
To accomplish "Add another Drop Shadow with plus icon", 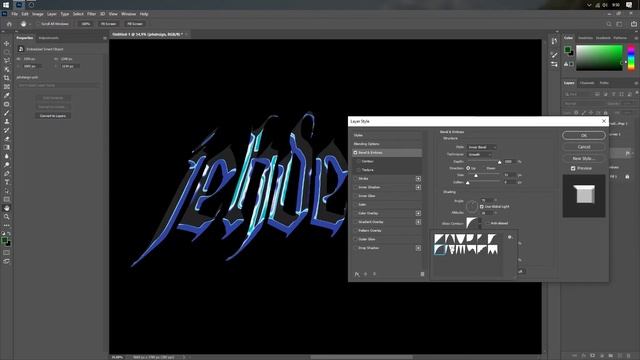I will click(418, 248).
